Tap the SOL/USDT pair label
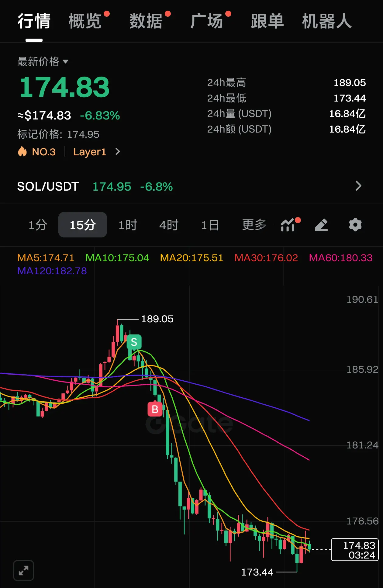Image resolution: width=383 pixels, height=588 pixels. [48, 186]
